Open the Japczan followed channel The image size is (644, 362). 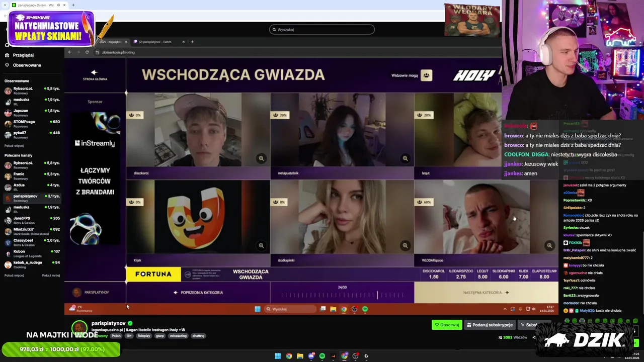click(x=31, y=113)
